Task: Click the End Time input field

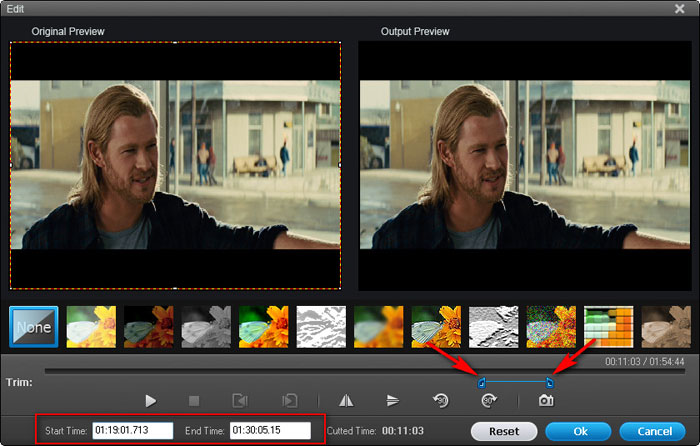Action: click(271, 430)
